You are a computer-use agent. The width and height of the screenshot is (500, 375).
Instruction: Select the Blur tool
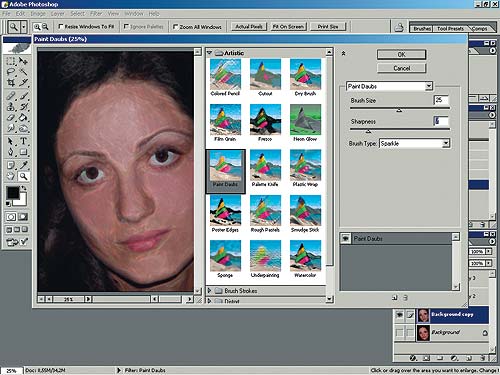coord(11,128)
